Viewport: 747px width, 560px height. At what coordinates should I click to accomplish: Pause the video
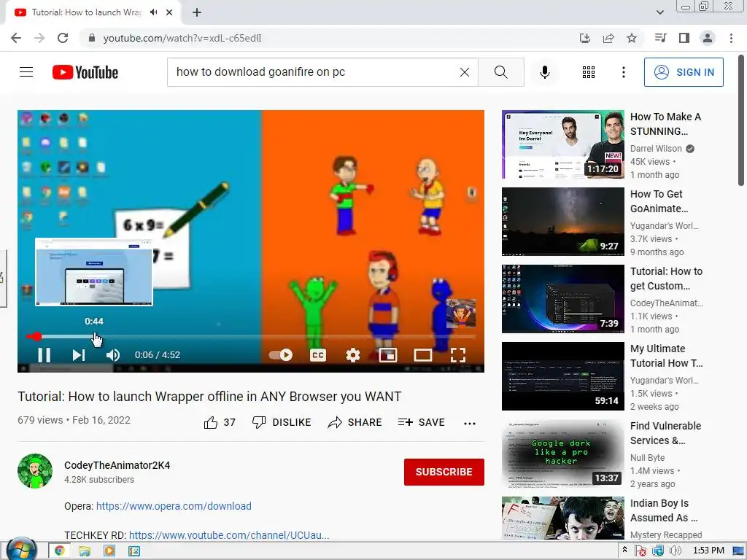(44, 355)
